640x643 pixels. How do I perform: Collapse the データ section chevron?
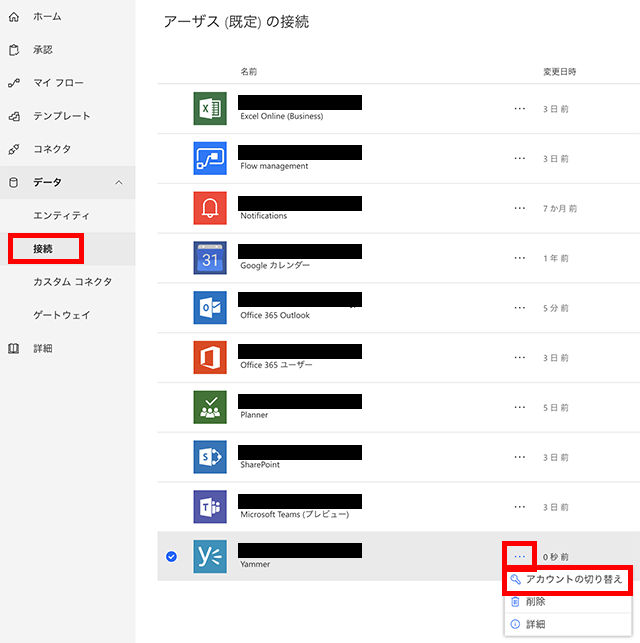(119, 182)
